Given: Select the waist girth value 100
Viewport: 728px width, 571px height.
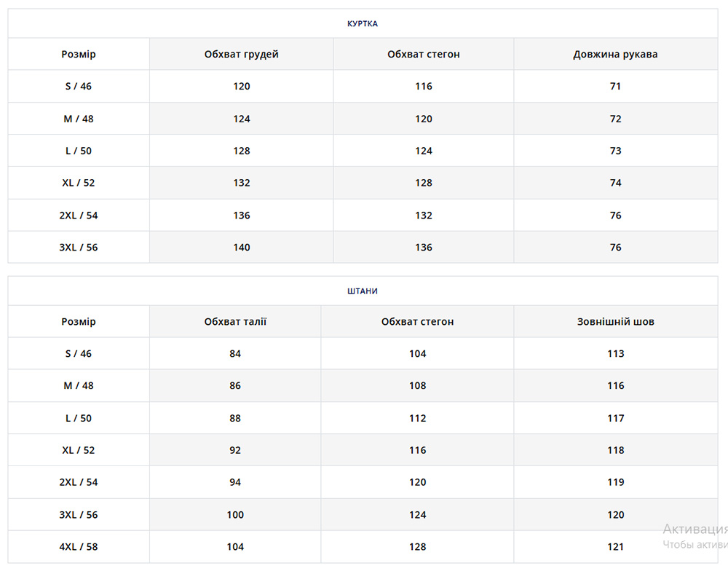Looking at the screenshot, I should [235, 515].
